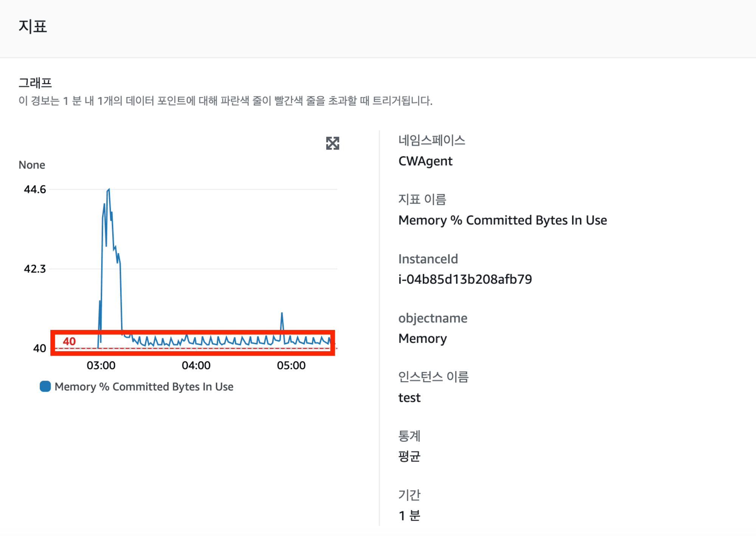Click the highest spike on the graph line
Viewport: 756px width, 536px height.
point(109,189)
